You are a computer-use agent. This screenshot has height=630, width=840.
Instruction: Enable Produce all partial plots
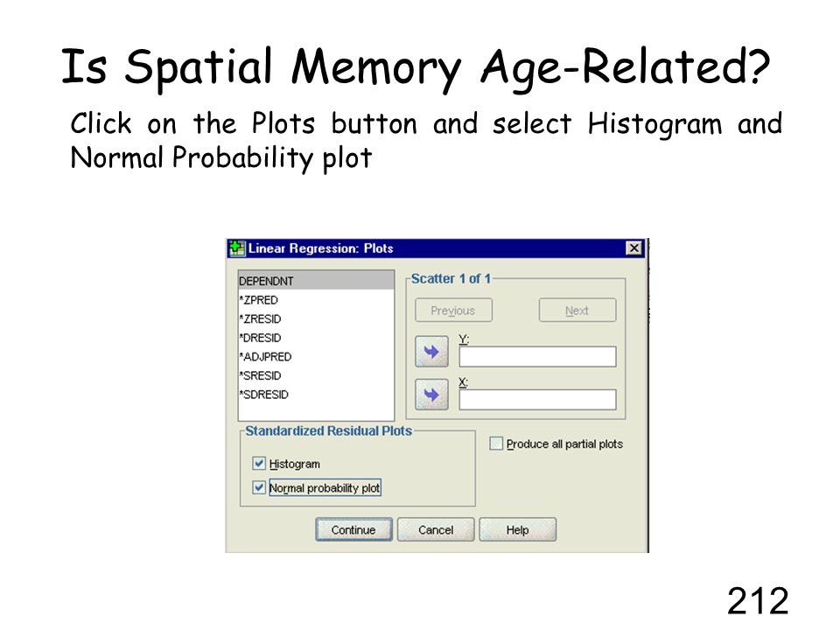(496, 444)
